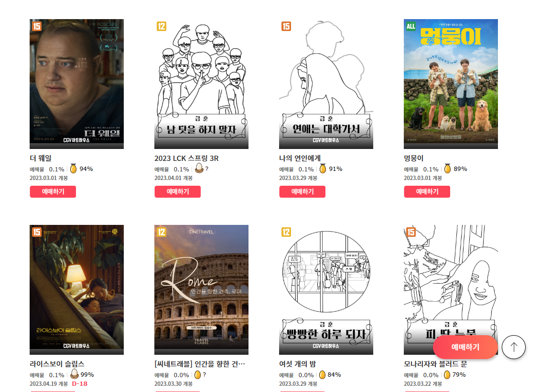Click the floating gradient 예매하기 button

click(465, 347)
